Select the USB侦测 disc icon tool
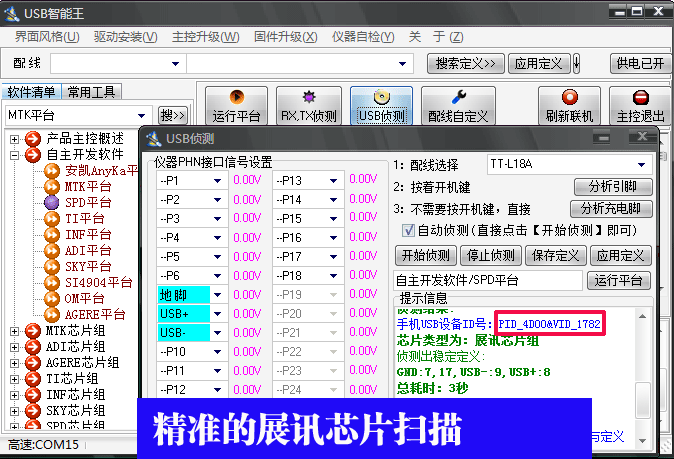This screenshot has width=674, height=459. coord(381,106)
